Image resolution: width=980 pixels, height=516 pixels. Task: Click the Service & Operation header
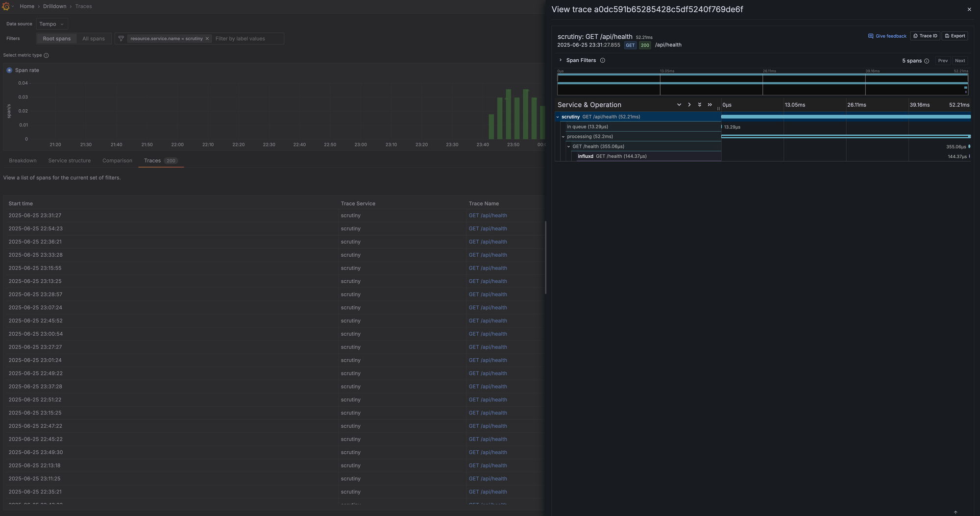tap(589, 105)
